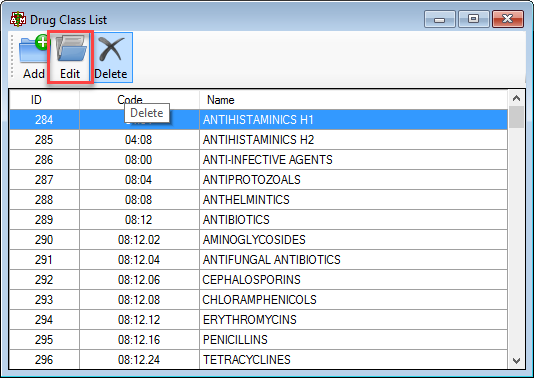
Task: Close the Drug Class List window
Action: pyautogui.click(x=507, y=19)
